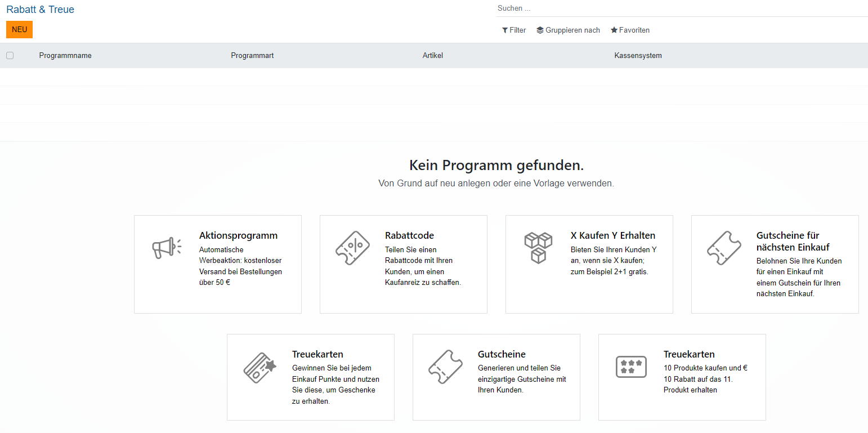Click the stacked boxes icon

[538, 248]
